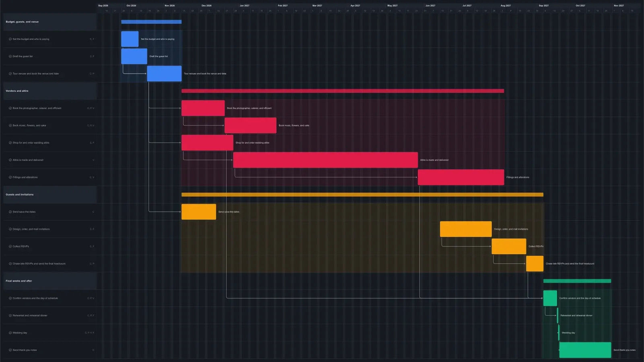Click the check icon beside "Book the photographer, caterer, and officiant"

click(10, 108)
